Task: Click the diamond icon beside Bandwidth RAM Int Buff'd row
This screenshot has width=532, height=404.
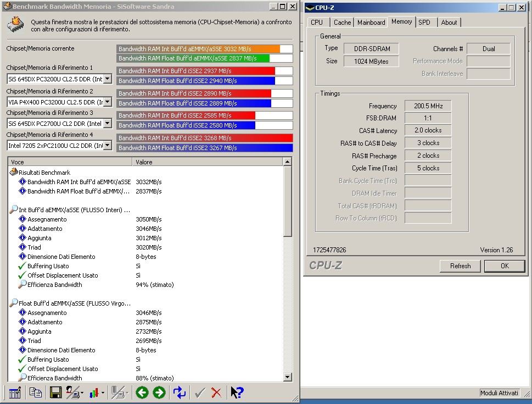Action: coord(23,182)
